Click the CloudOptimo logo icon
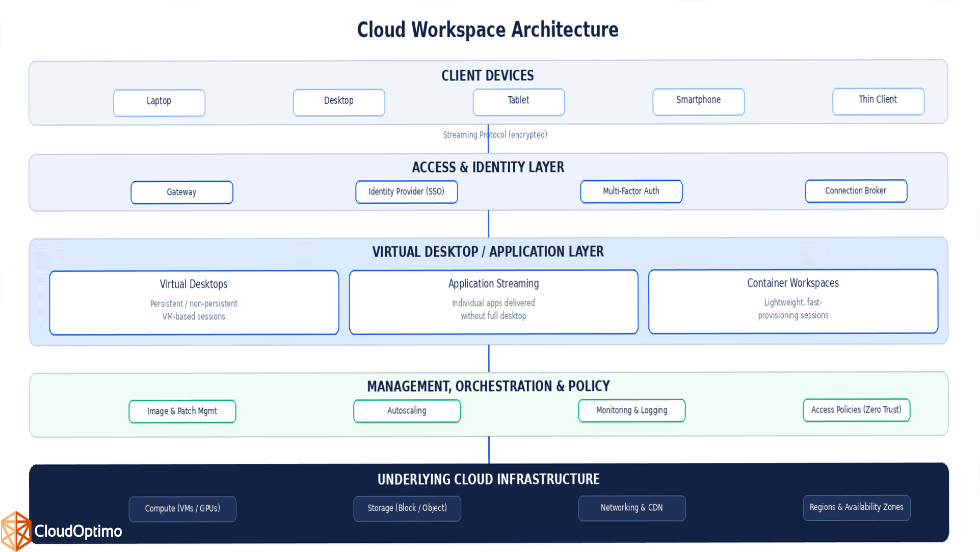The height and width of the screenshot is (552, 980). pos(16,531)
